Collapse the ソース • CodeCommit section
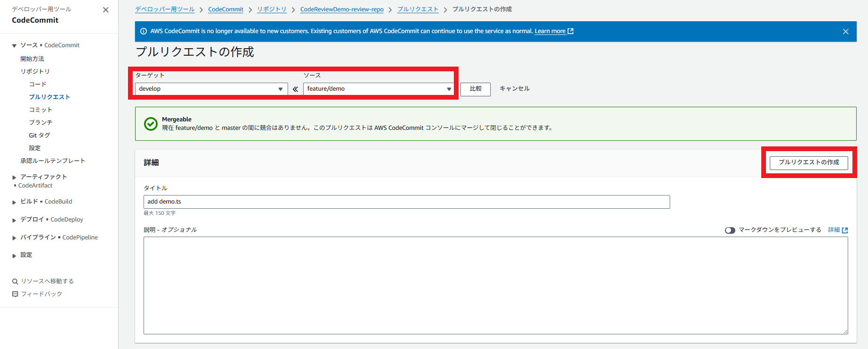The image size is (868, 349). pos(14,46)
